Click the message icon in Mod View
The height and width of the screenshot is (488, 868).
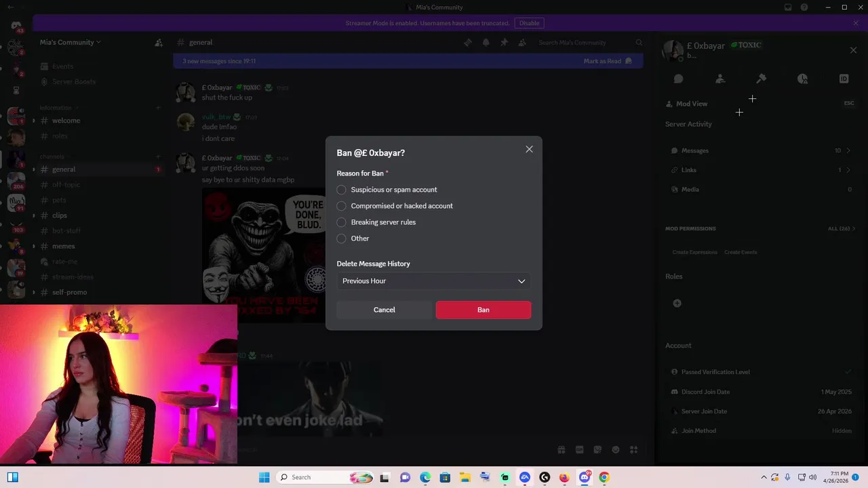tap(678, 79)
